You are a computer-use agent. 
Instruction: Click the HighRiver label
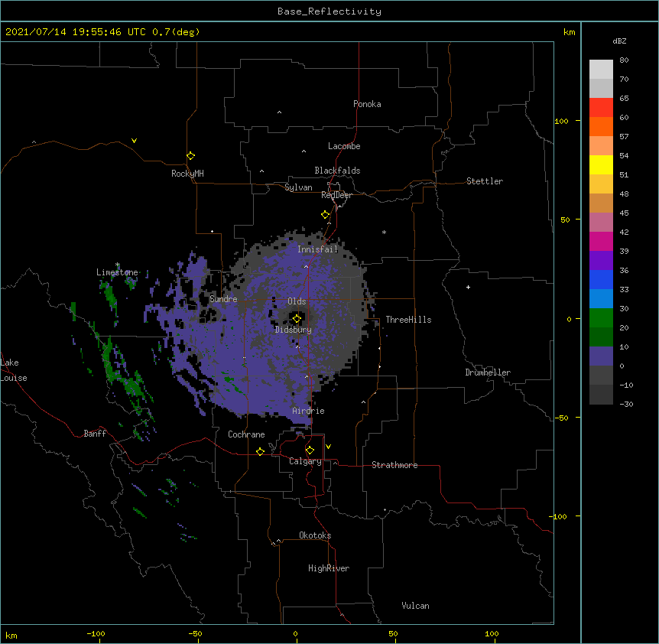tap(329, 568)
